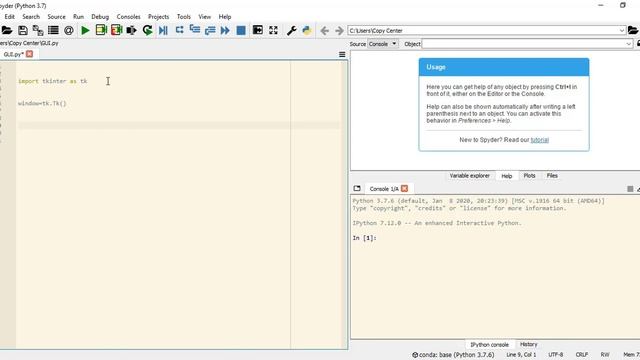Start debugging the file
Viewport: 640px width, 360px height.
tap(163, 30)
